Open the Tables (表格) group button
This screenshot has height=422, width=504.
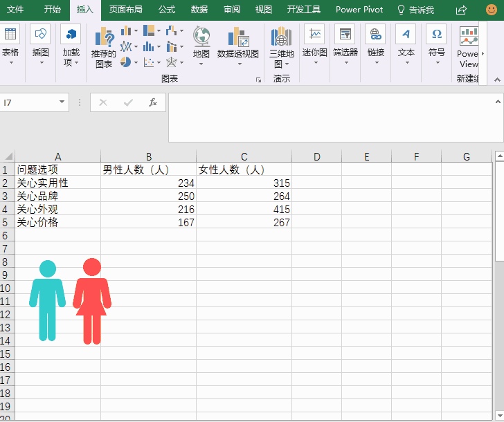click(x=10, y=45)
